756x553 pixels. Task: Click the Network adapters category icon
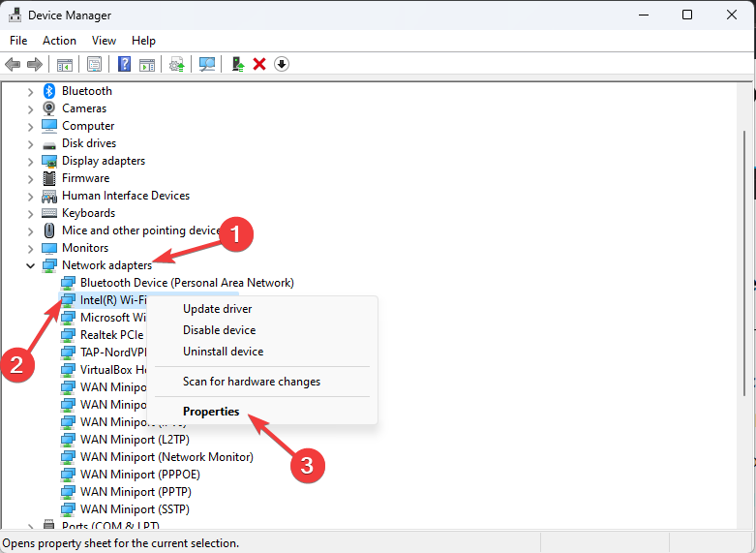click(49, 265)
